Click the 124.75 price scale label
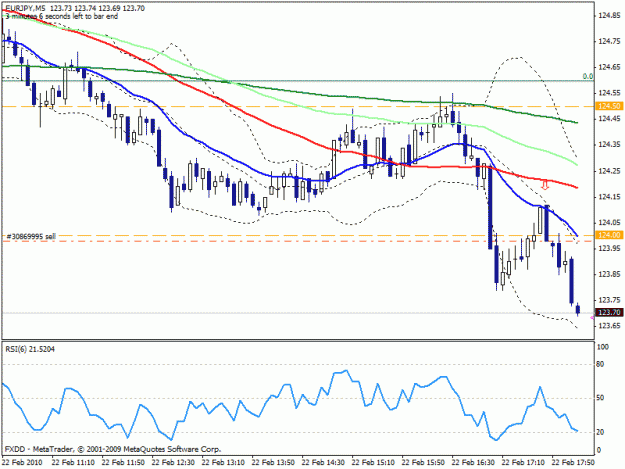Image resolution: width=625 pixels, height=469 pixels. point(609,41)
